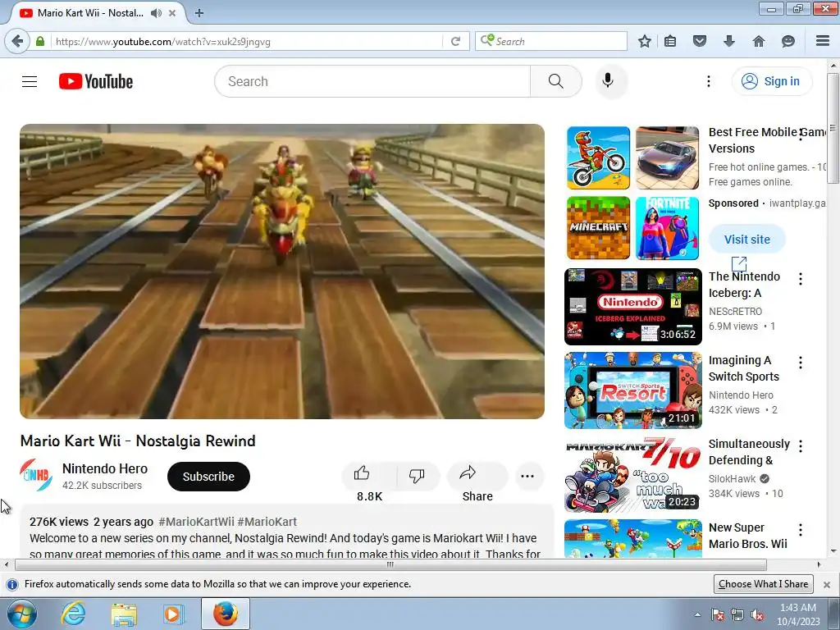The image size is (840, 630).
Task: Click the horizontal scrollbar thumb
Action: point(390,564)
